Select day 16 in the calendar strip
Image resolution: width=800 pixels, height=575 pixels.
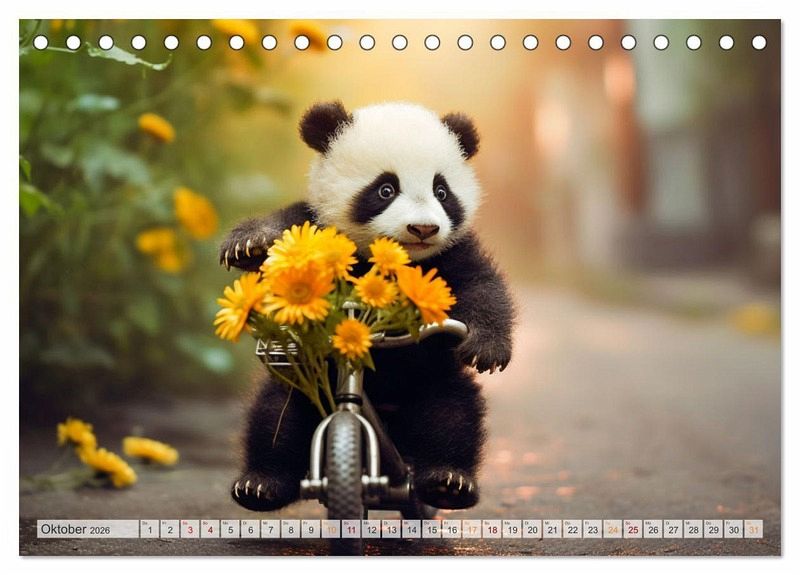tap(452, 529)
